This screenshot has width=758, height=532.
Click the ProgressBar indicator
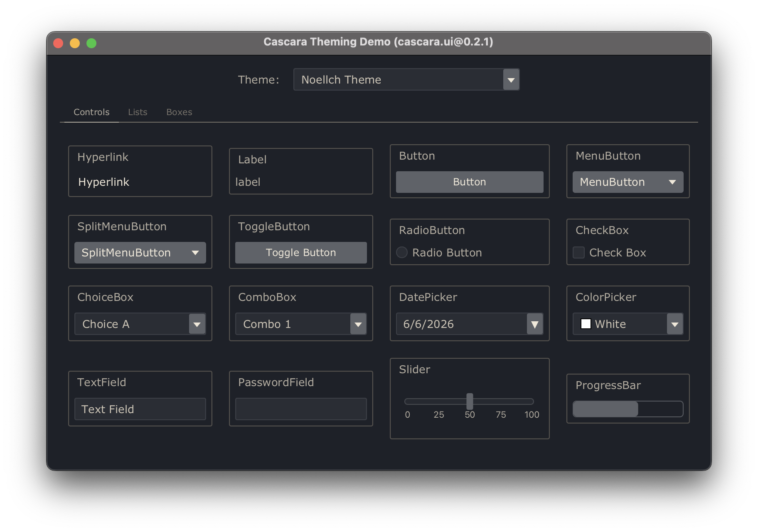coord(628,409)
